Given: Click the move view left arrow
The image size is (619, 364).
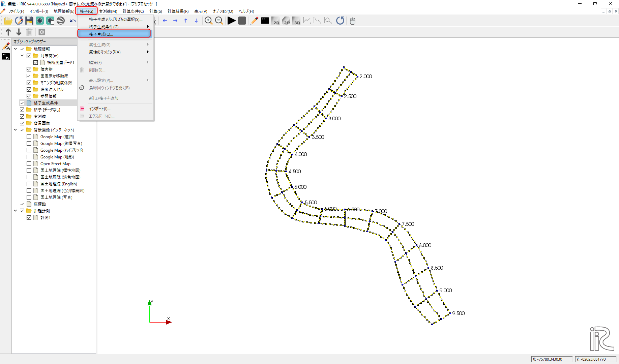Looking at the screenshot, I should point(165,21).
